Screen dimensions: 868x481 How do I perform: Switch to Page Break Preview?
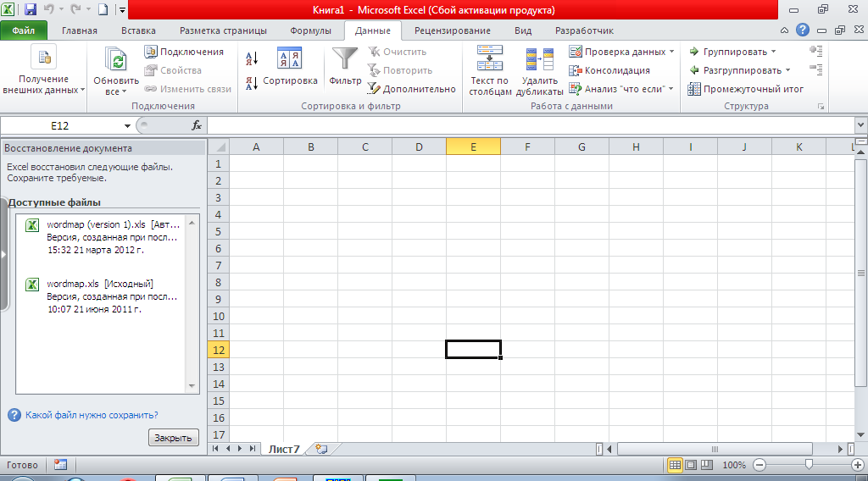pyautogui.click(x=706, y=465)
